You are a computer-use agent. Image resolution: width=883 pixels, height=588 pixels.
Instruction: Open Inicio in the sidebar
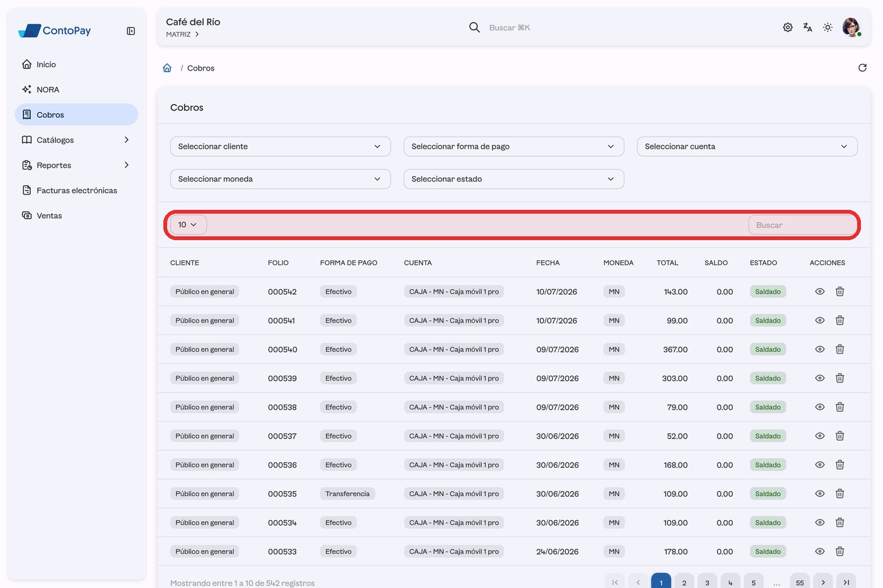tap(76, 64)
